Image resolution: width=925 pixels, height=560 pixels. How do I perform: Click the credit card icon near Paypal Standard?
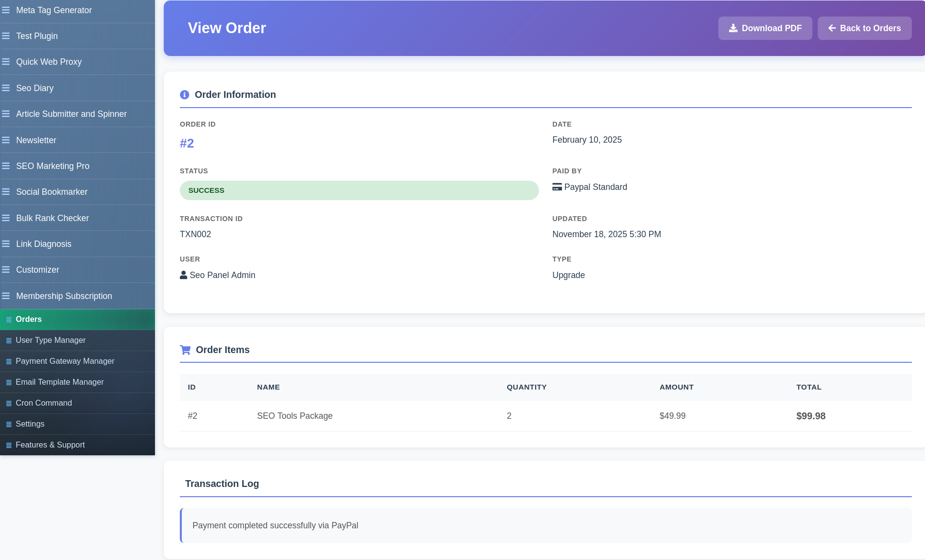pos(557,187)
